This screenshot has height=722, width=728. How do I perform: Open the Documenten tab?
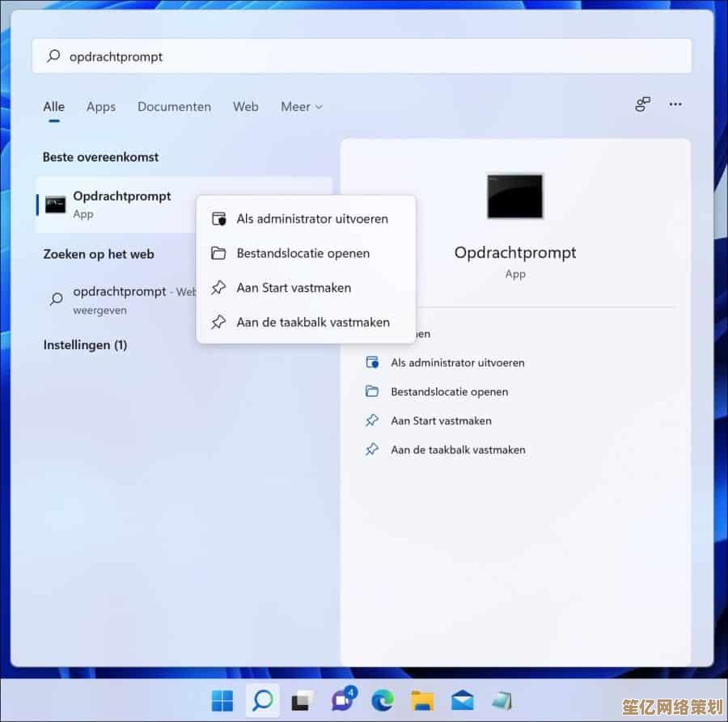tap(174, 107)
